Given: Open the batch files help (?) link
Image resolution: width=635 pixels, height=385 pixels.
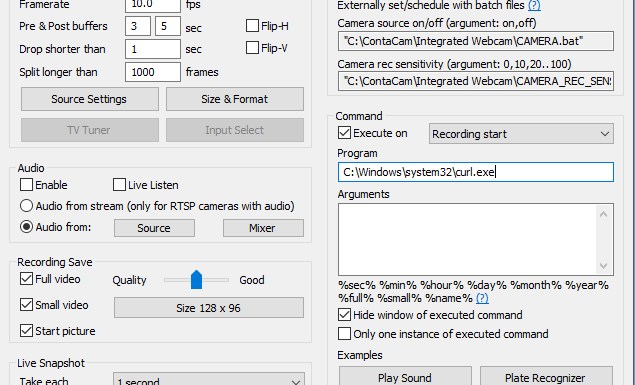Looking at the screenshot, I should click(534, 5).
